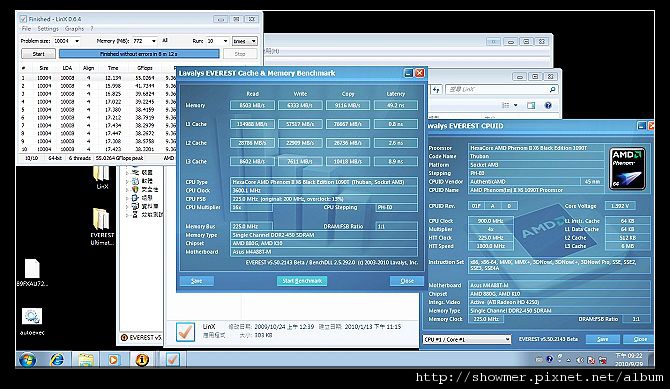Viewport: 670px width, 389px height.
Task: Click the AMD Phenom logo in CPUID window
Action: [x=627, y=169]
